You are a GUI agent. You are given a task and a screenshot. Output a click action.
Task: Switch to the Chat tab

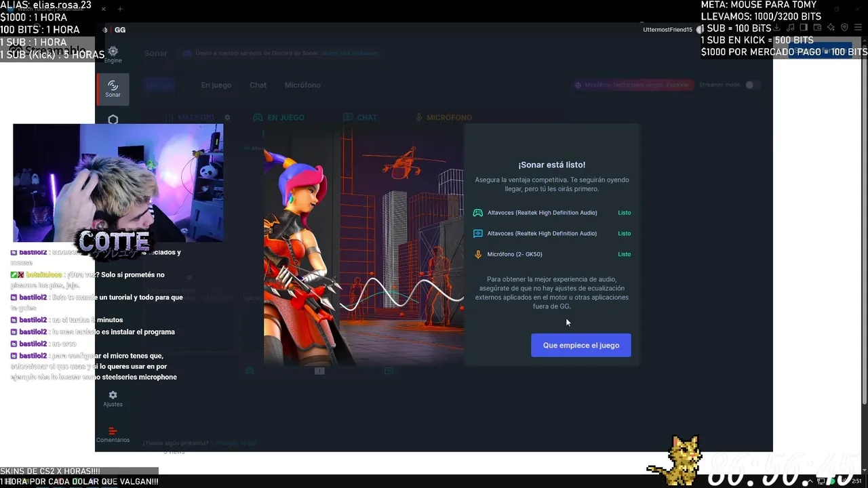pos(258,85)
